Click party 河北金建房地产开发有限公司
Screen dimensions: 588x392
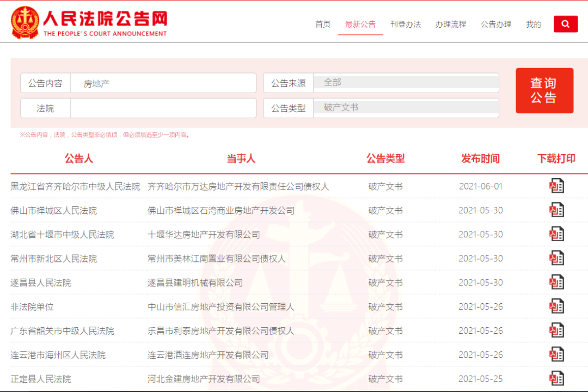pyautogui.click(x=204, y=379)
